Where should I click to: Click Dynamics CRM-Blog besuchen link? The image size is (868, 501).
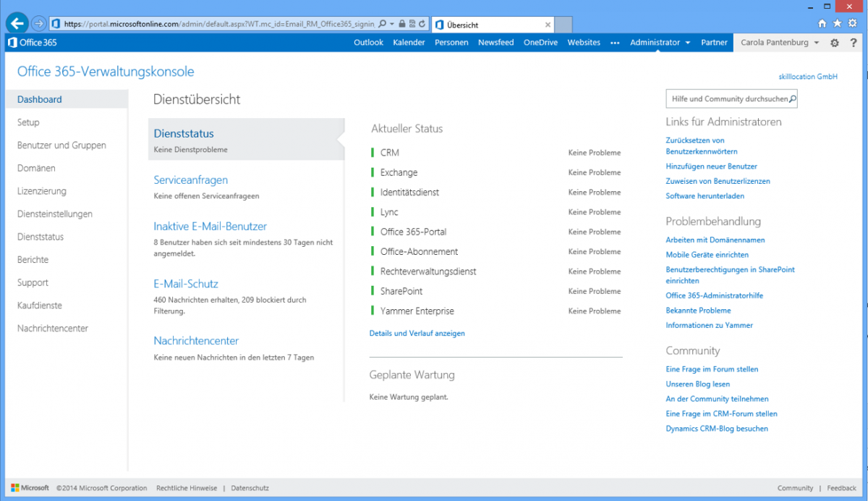(717, 429)
